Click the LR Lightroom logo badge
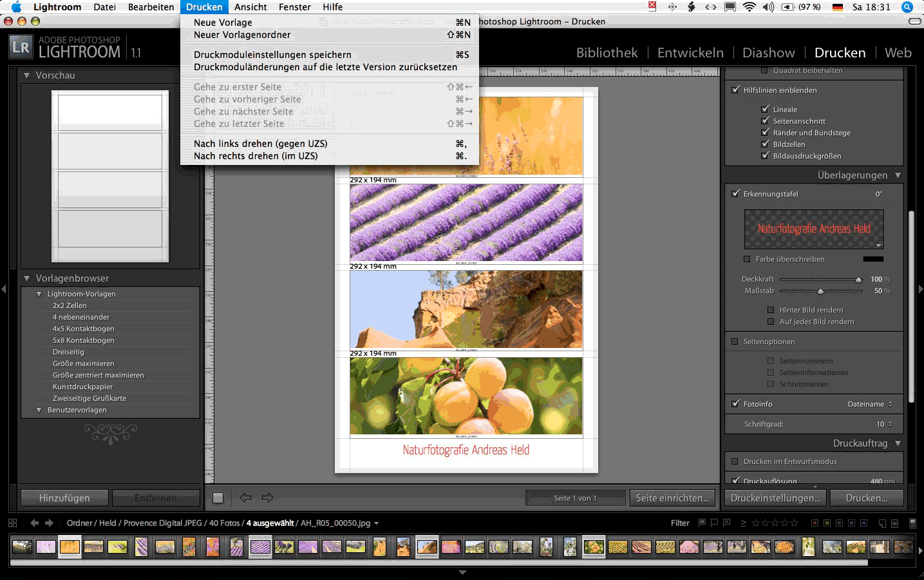The image size is (924, 580). [21, 47]
